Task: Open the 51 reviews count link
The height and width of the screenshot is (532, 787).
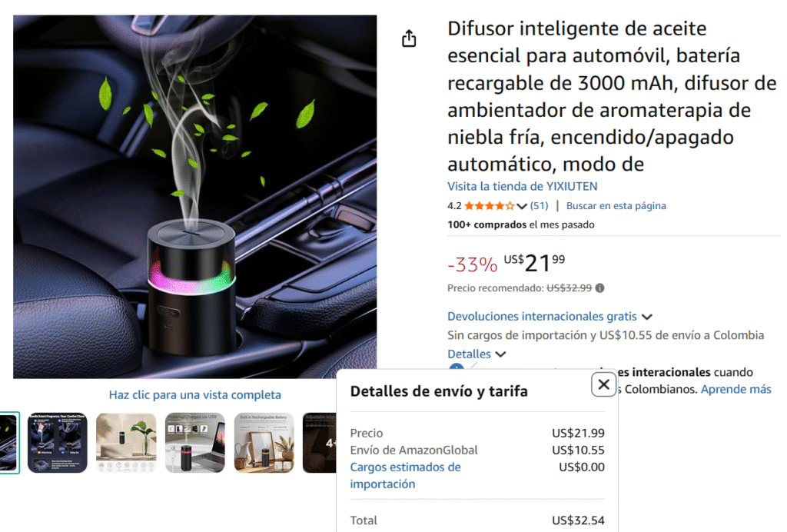Action: coord(539,206)
